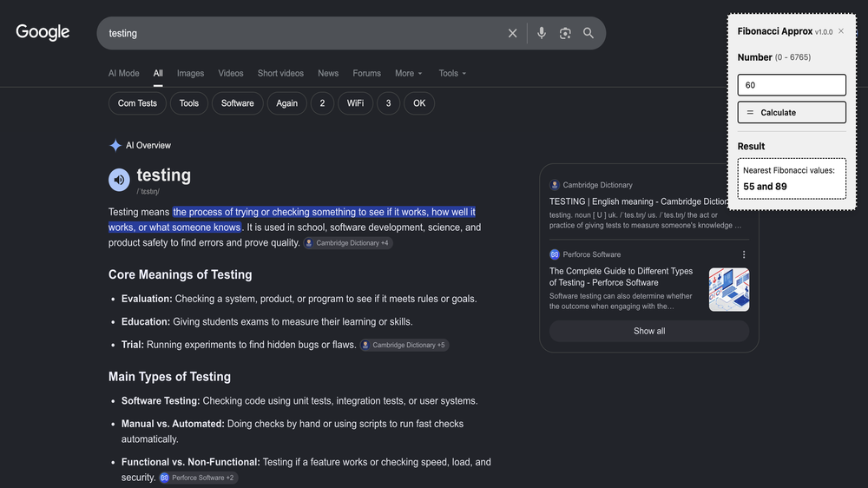Click the Fibonacci number input field showing 60
Viewport: 868px width, 488px height.
(792, 85)
